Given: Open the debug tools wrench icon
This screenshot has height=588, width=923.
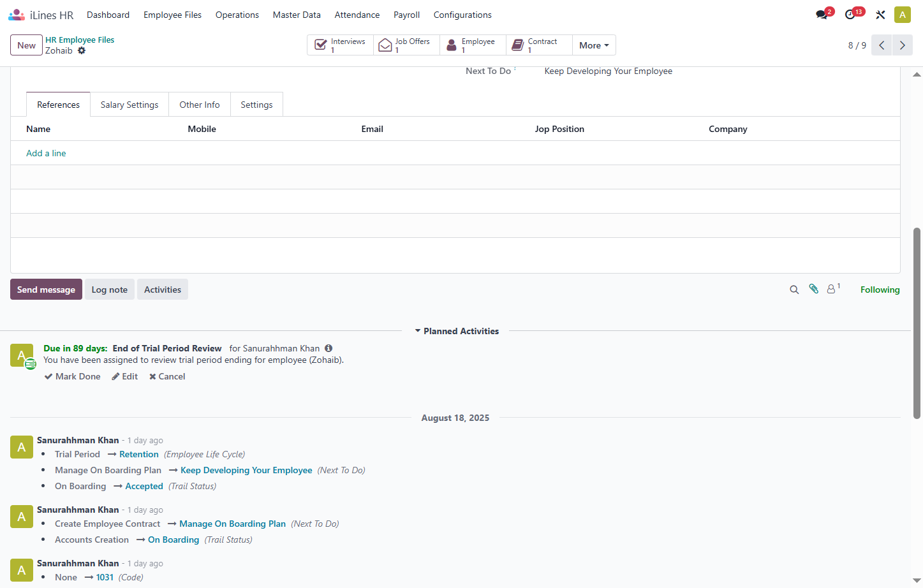Looking at the screenshot, I should 880,15.
